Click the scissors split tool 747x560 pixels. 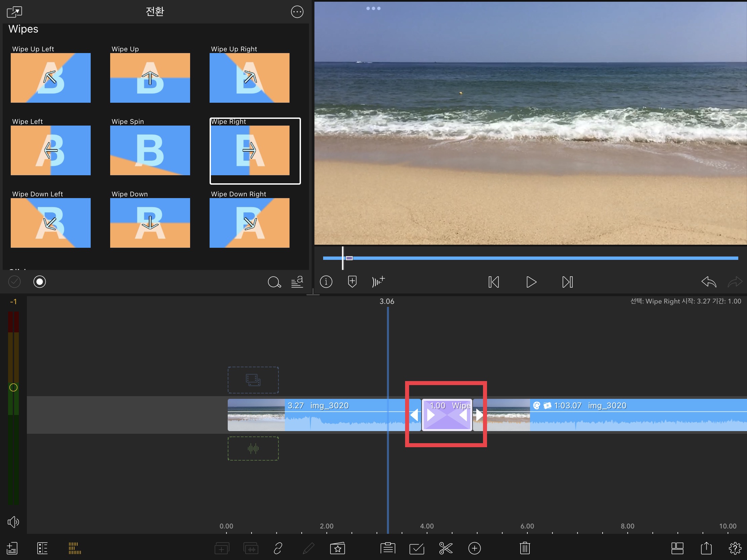point(445,548)
